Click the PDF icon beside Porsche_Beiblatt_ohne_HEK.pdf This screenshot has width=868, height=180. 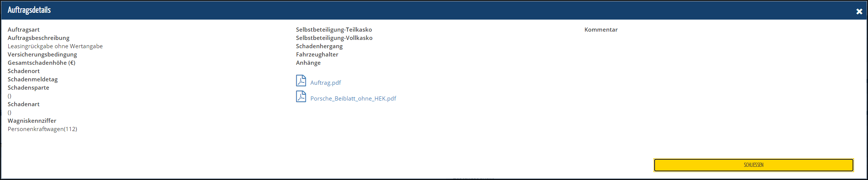point(301,96)
